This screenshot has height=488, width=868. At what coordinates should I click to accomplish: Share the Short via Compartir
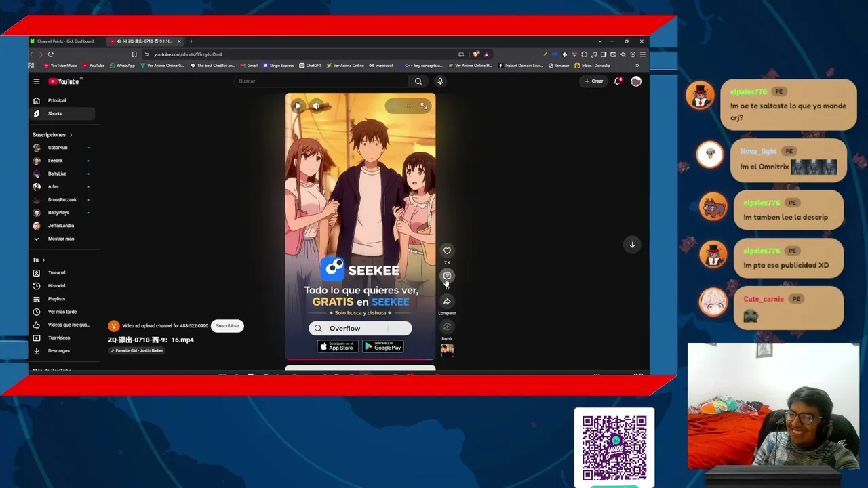point(447,302)
